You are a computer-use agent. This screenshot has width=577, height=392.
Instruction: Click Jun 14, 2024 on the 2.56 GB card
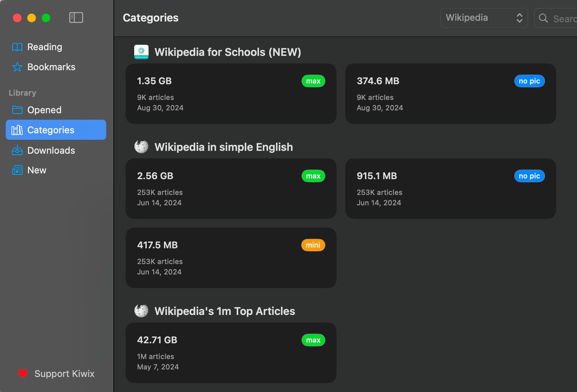(159, 203)
